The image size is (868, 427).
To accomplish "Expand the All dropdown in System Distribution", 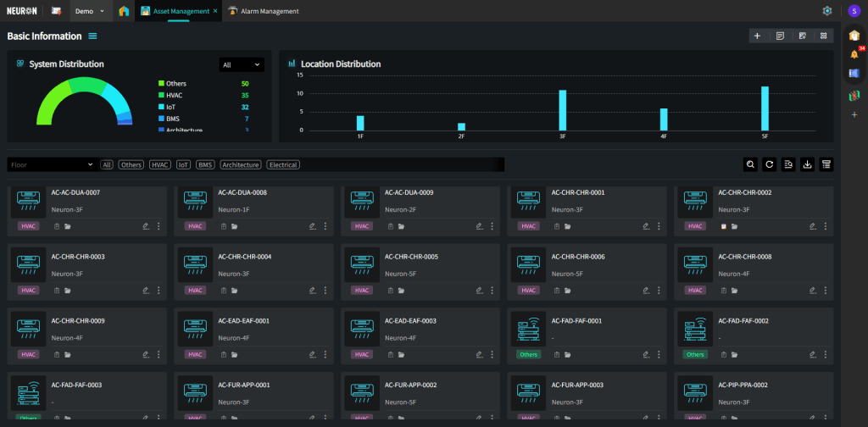I will [242, 64].
